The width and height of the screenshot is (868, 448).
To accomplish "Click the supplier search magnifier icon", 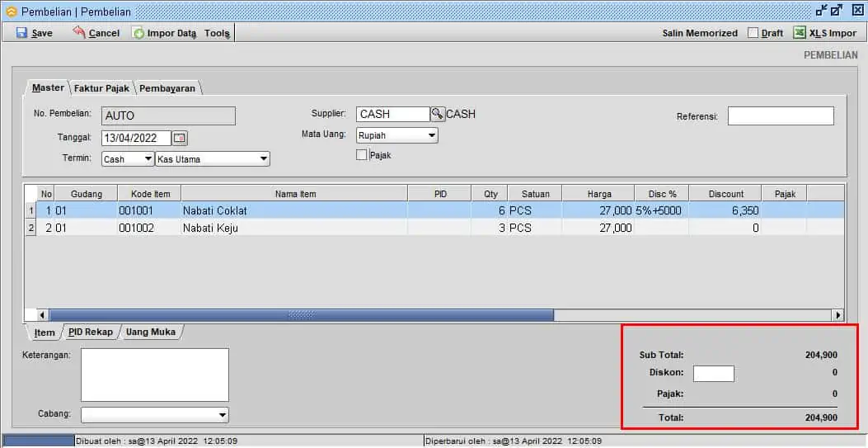I will pos(438,114).
